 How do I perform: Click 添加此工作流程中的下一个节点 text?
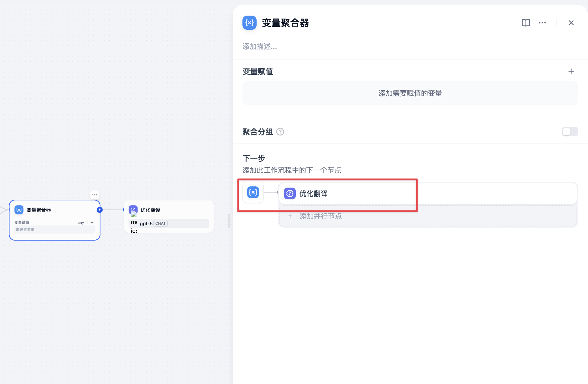pyautogui.click(x=292, y=170)
